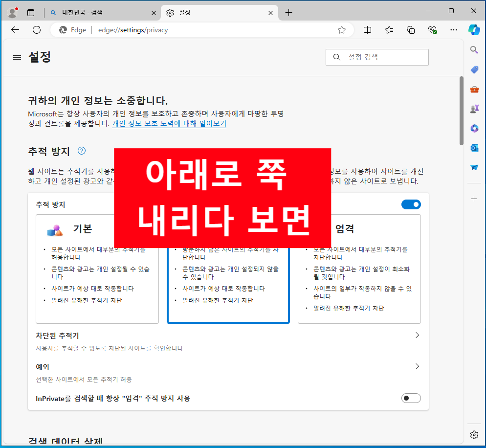This screenshot has width=486, height=448.
Task: Add this page to favorites star
Action: (x=342, y=30)
